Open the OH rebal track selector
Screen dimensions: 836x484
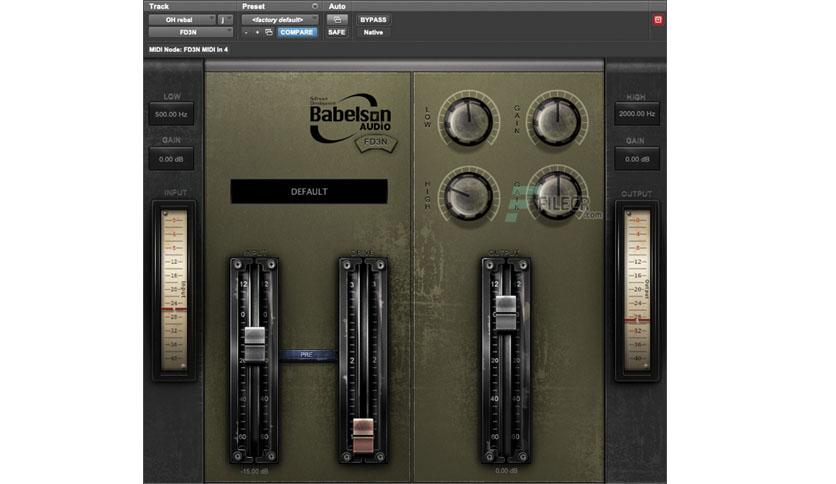pyautogui.click(x=181, y=20)
